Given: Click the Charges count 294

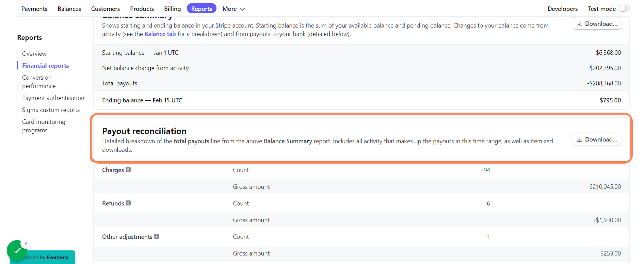Looking at the screenshot, I should click(485, 170).
